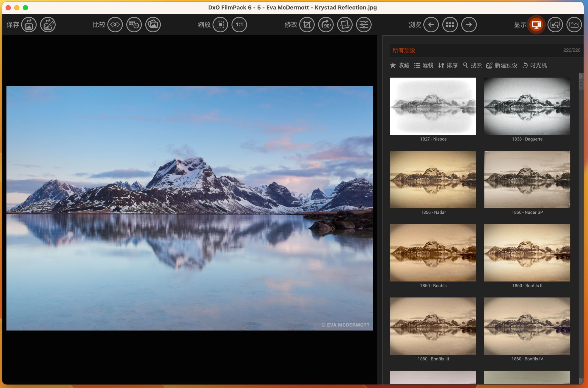Open the adjustment sliders panel

coord(364,25)
